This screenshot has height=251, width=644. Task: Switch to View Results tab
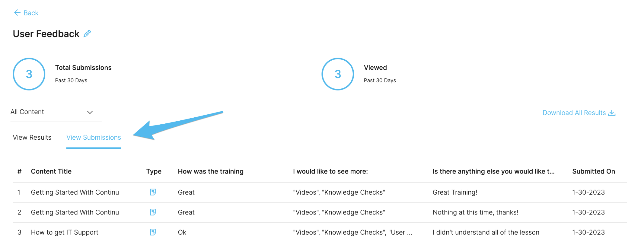(32, 137)
